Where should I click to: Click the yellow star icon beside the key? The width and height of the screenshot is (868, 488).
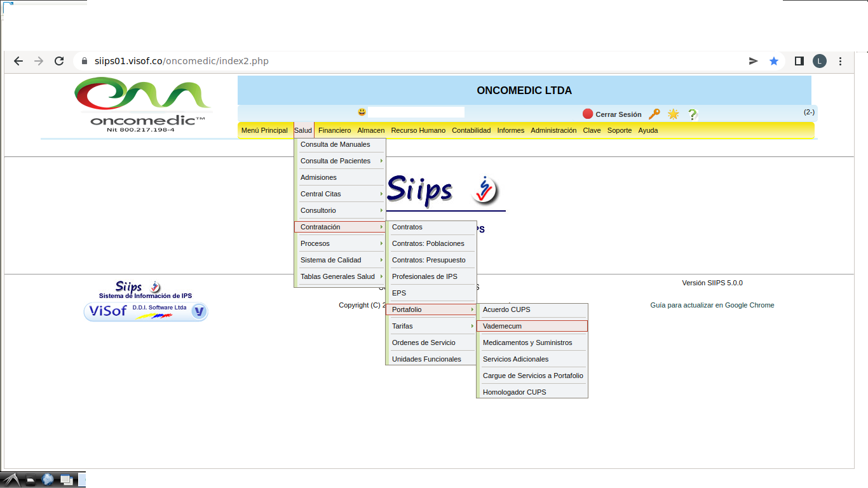point(673,114)
